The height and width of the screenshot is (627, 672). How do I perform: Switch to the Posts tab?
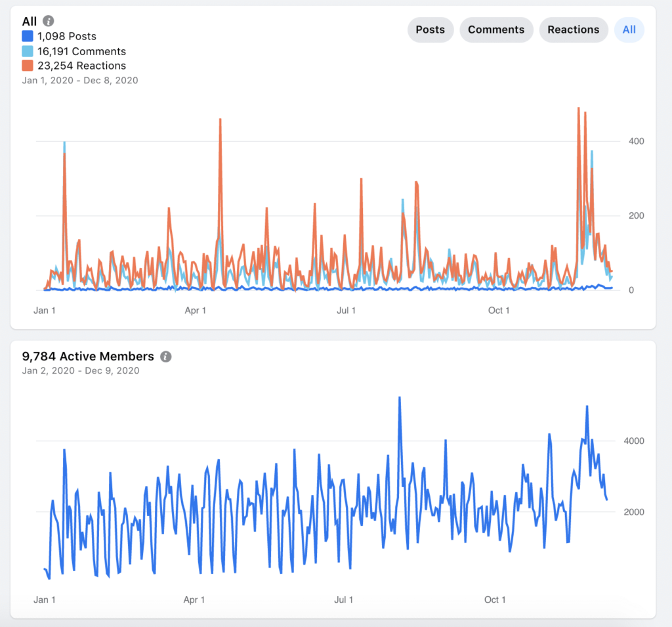point(430,30)
